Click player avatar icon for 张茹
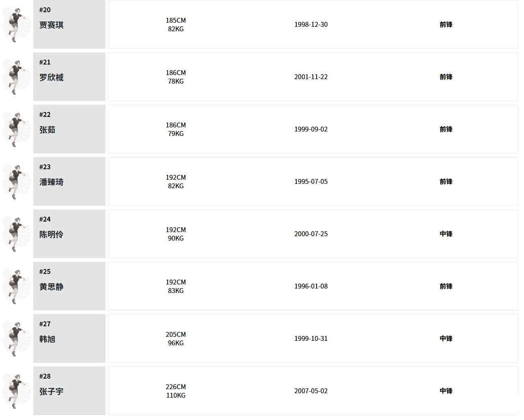The height and width of the screenshot is (420, 524). tap(16, 129)
